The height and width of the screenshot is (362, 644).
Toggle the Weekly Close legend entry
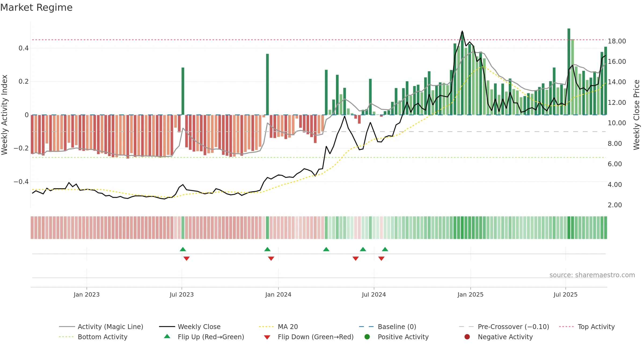[190, 327]
